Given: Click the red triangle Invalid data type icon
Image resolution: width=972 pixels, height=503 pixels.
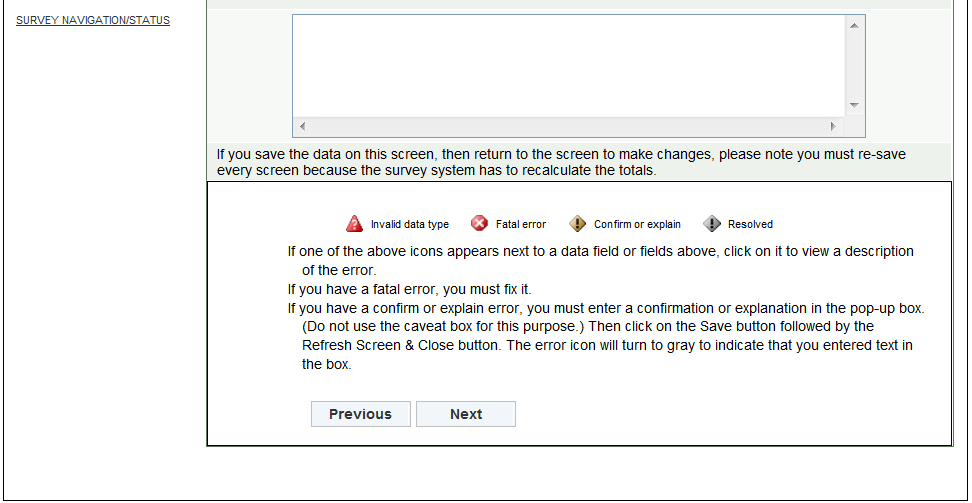Looking at the screenshot, I should (x=355, y=224).
